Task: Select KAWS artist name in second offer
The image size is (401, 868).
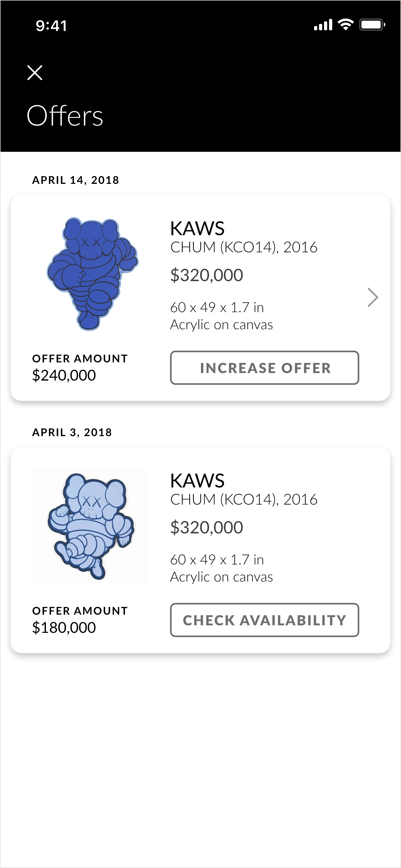Action: (197, 481)
